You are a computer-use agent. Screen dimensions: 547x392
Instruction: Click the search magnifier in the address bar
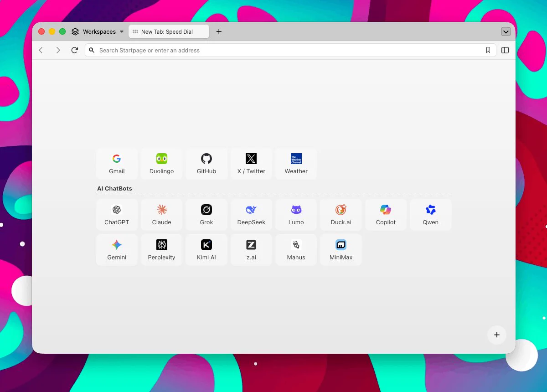pos(92,50)
